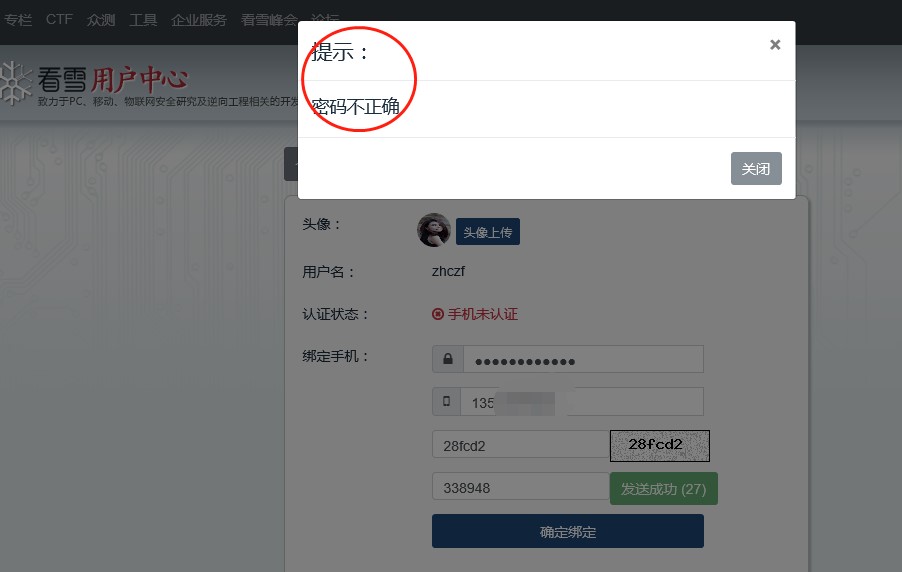Open the CTF menu item
The height and width of the screenshot is (572, 902).
click(x=59, y=20)
